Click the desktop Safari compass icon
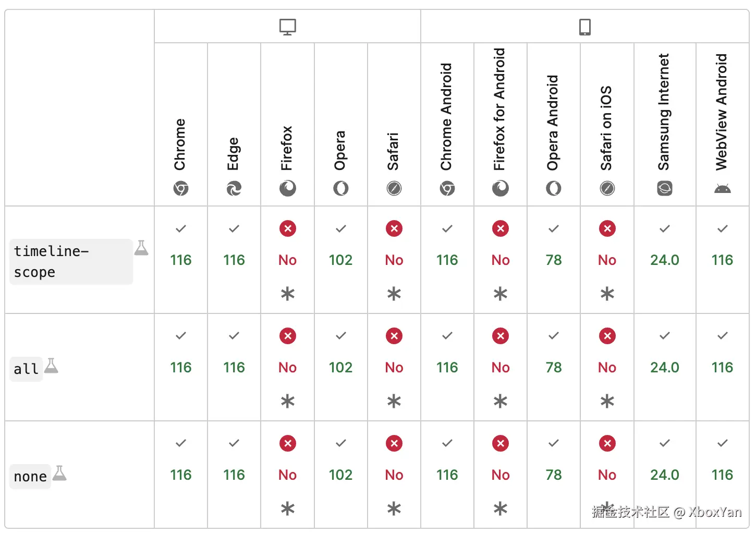 pyautogui.click(x=394, y=188)
